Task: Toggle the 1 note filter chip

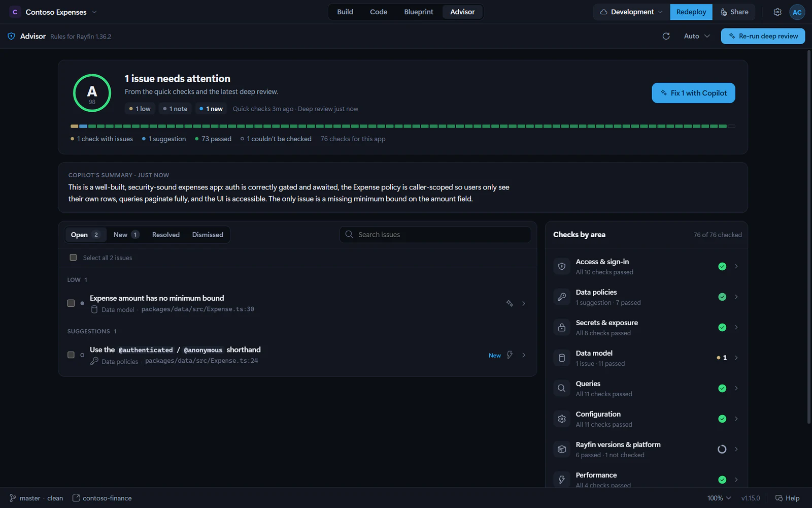Action: (x=175, y=109)
